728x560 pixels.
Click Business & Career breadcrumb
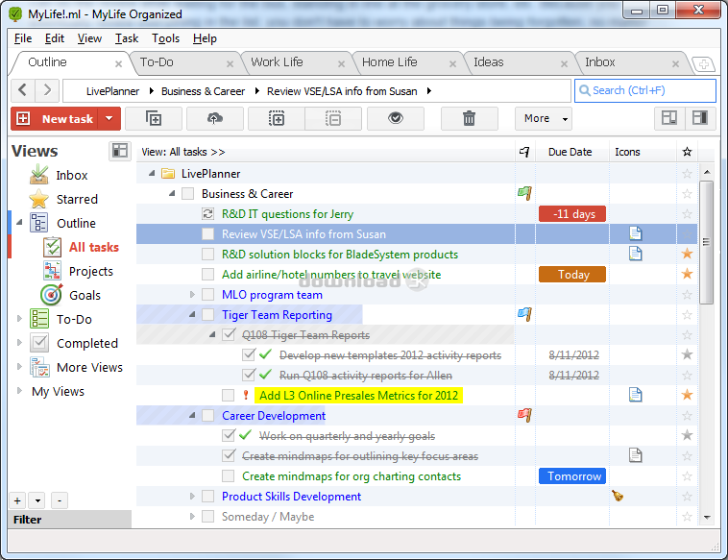(203, 91)
